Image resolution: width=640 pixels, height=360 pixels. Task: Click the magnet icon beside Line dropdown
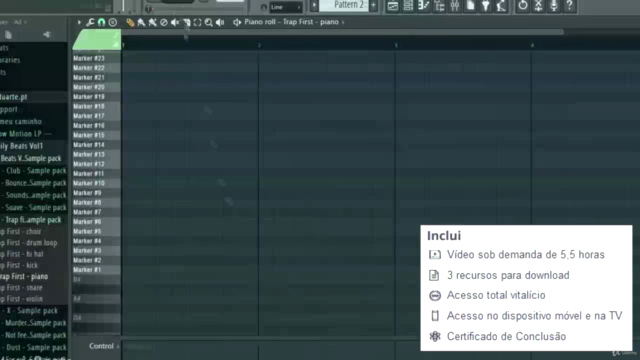point(264,7)
